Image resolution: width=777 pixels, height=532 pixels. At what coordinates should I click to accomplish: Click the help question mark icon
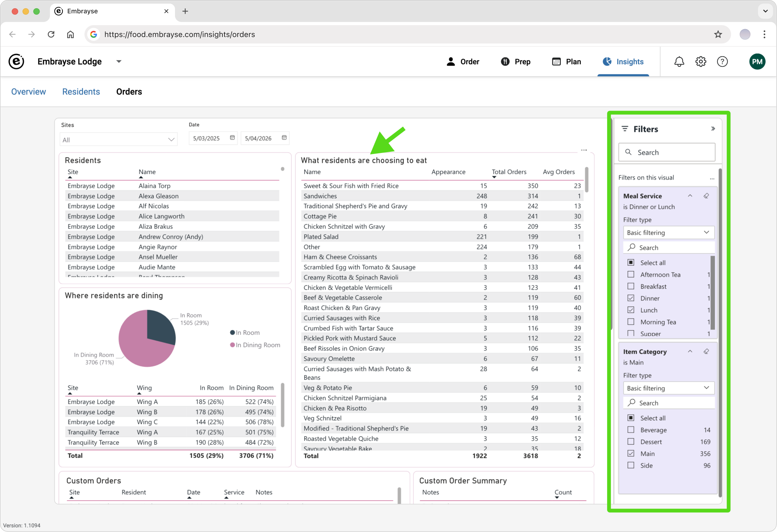coord(722,62)
